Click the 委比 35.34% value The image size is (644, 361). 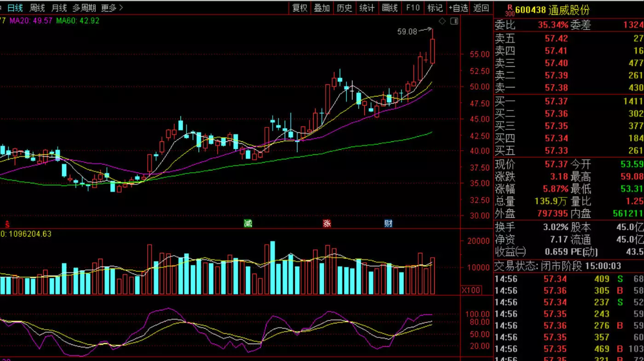tap(552, 25)
